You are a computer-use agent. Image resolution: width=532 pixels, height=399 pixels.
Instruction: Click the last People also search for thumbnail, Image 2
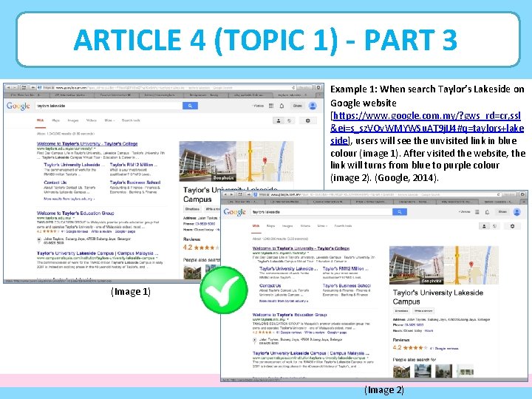[465, 371]
